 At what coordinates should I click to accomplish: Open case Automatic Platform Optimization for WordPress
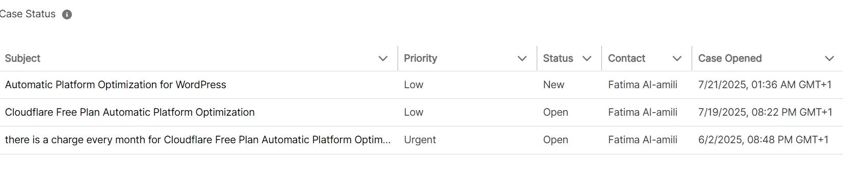pos(116,85)
